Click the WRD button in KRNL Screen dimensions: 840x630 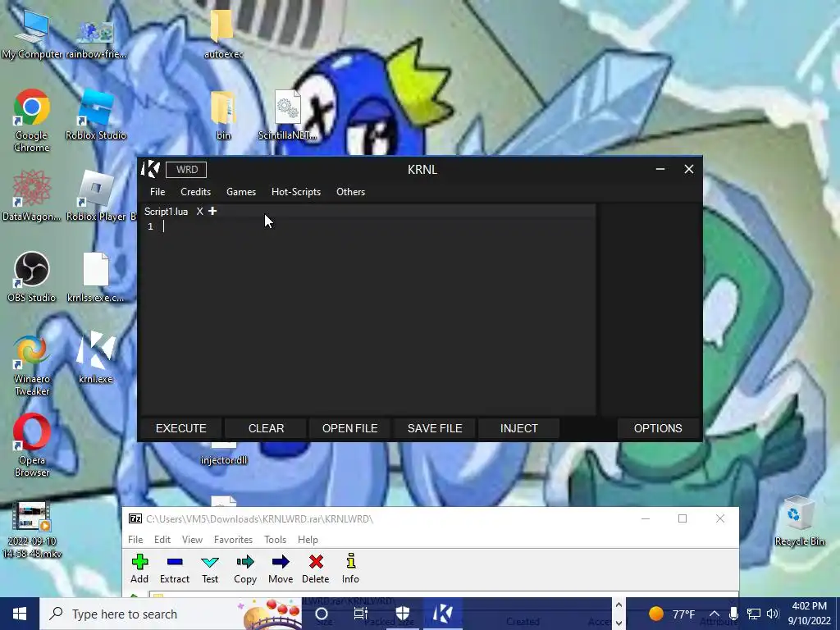tap(186, 169)
